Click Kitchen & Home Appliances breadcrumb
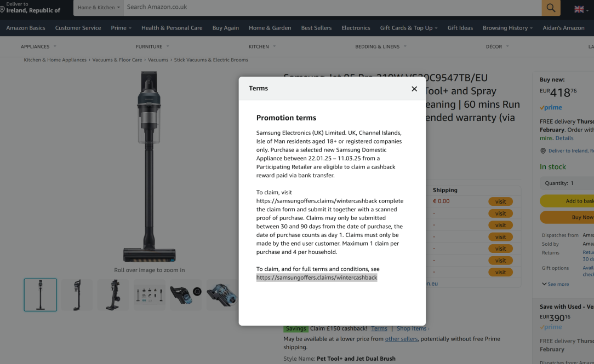The height and width of the screenshot is (364, 594). [x=55, y=60]
